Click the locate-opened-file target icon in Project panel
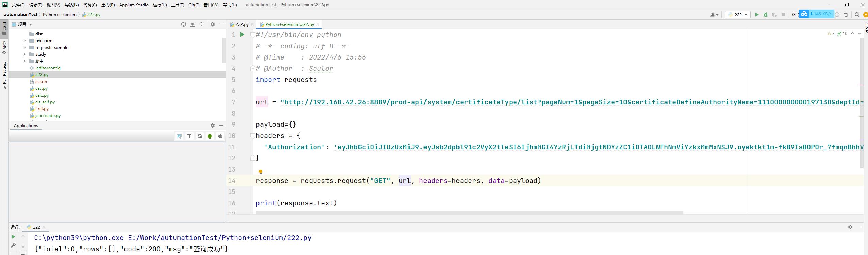The image size is (868, 255). (184, 24)
